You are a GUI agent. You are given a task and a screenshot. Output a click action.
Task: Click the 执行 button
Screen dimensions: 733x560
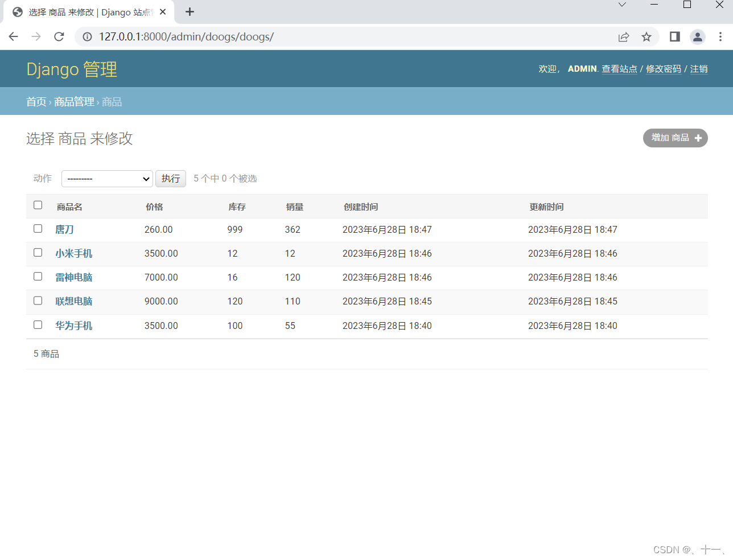171,179
